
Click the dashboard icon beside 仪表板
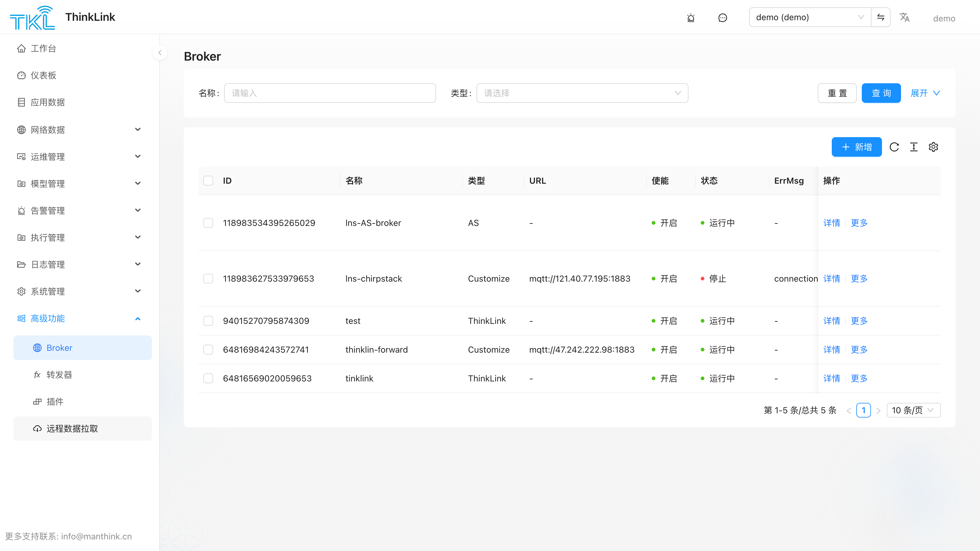tap(21, 75)
